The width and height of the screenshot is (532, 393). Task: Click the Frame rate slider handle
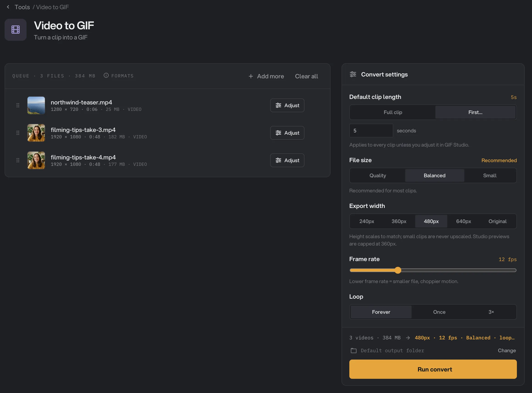point(398,270)
